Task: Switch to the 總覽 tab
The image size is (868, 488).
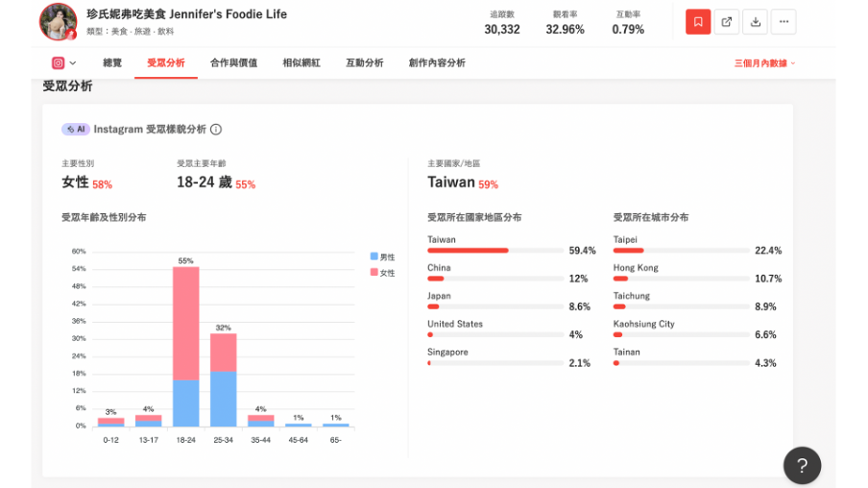Action: tap(112, 63)
